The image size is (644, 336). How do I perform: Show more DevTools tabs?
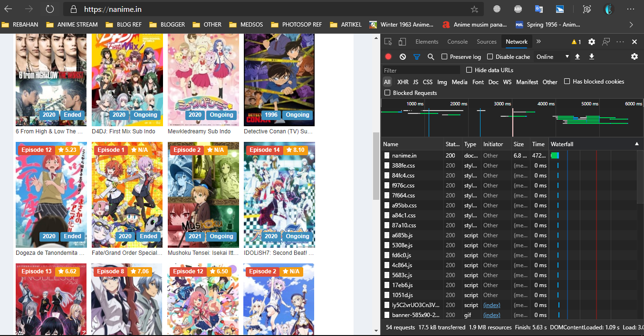tap(538, 42)
